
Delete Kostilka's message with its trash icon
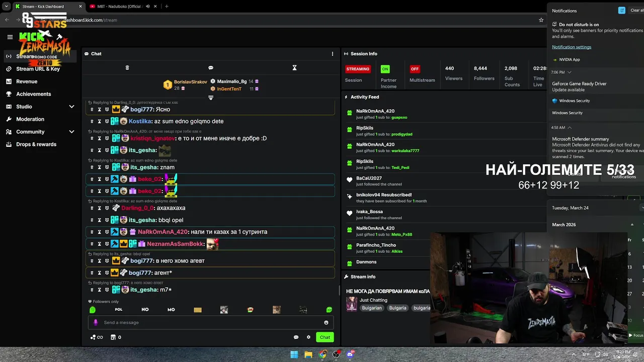pyautogui.click(x=92, y=121)
